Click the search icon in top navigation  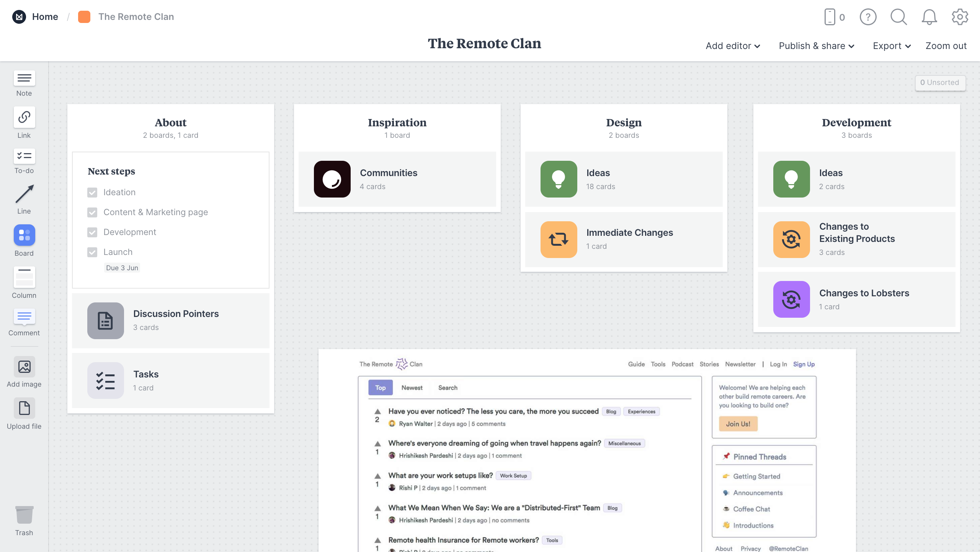click(x=898, y=16)
